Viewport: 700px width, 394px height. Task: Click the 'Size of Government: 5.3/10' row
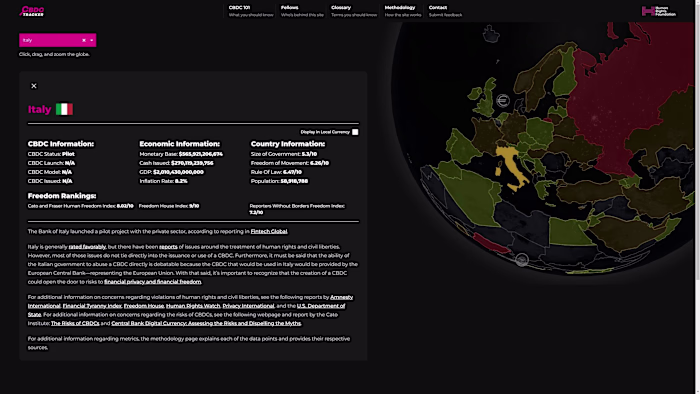pos(284,154)
